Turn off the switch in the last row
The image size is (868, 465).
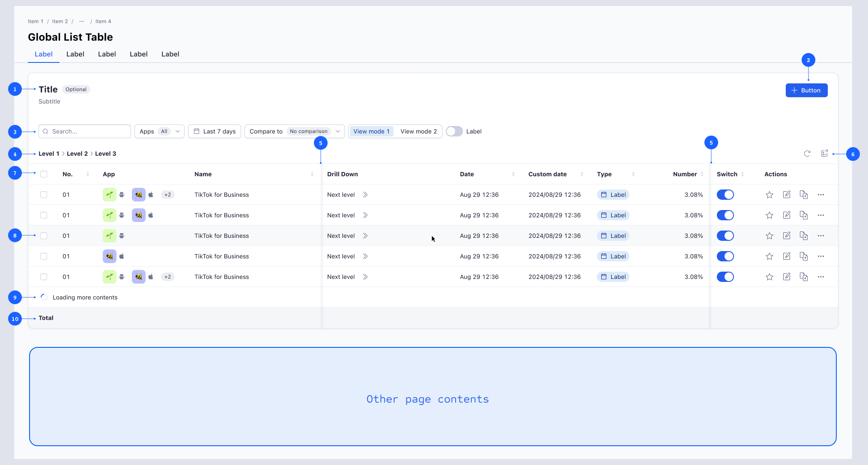point(725,277)
